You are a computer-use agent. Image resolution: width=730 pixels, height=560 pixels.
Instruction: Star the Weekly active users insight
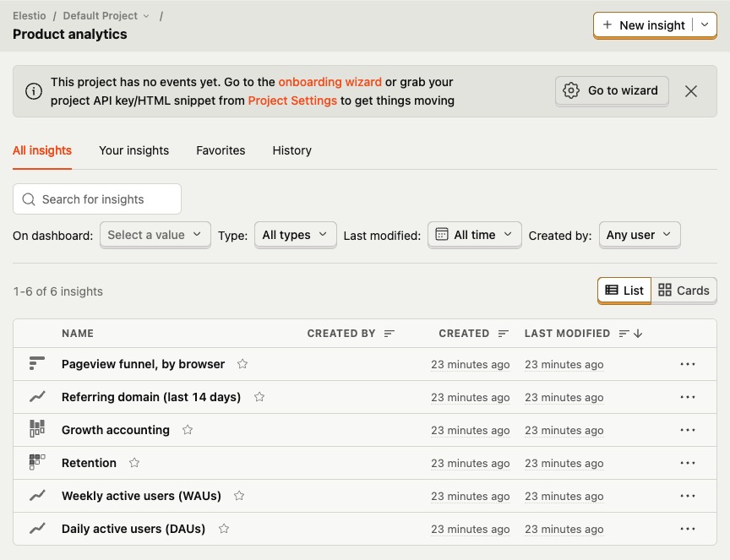pos(239,495)
